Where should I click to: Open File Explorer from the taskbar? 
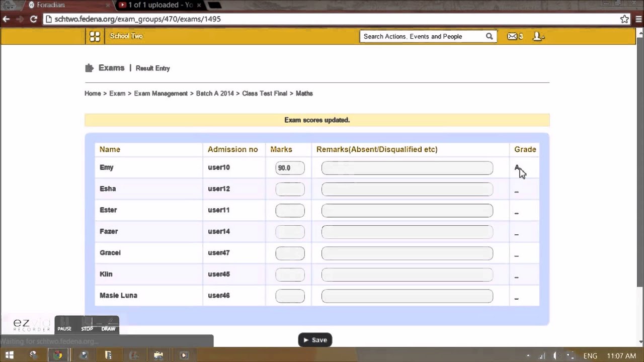click(x=158, y=355)
